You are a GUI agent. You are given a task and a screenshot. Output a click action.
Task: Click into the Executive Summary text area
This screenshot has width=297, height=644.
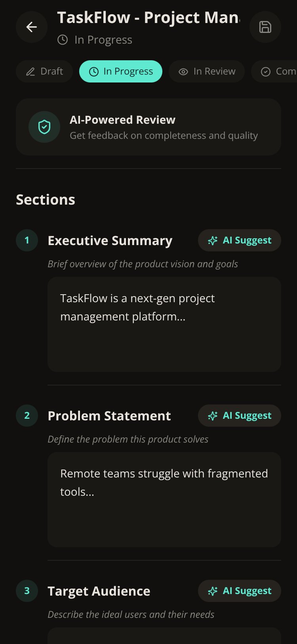[x=164, y=324]
